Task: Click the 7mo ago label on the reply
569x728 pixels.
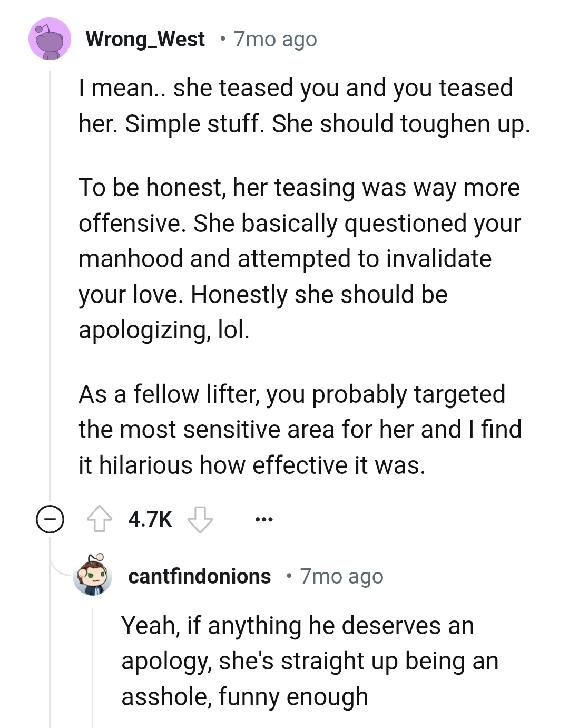Action: point(341,576)
